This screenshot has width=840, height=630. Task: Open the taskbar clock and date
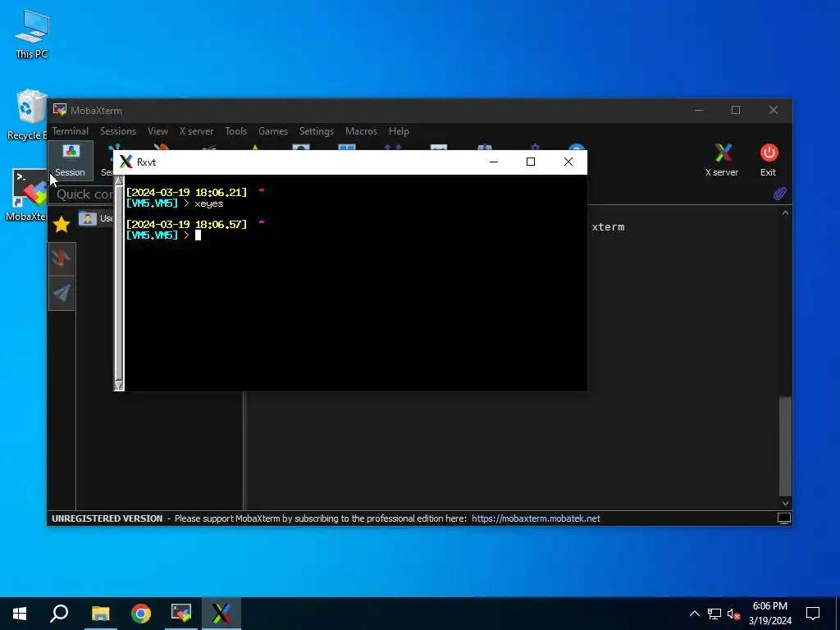(x=769, y=614)
